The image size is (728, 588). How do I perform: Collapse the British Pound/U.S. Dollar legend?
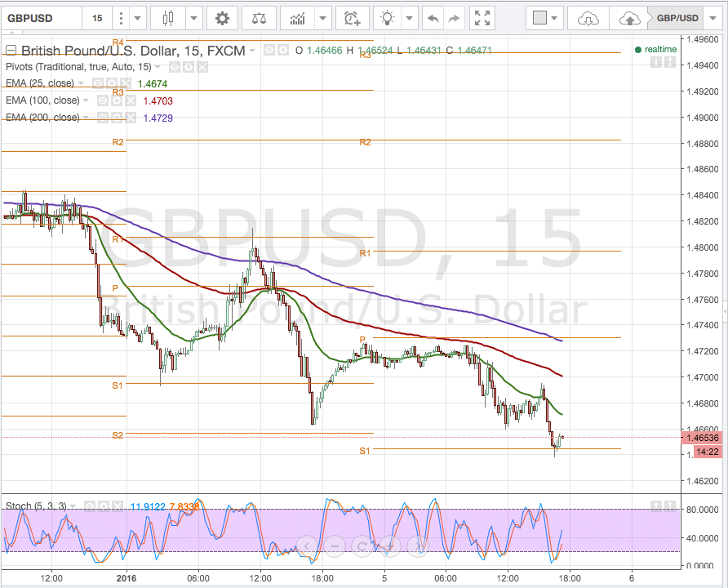(11, 50)
